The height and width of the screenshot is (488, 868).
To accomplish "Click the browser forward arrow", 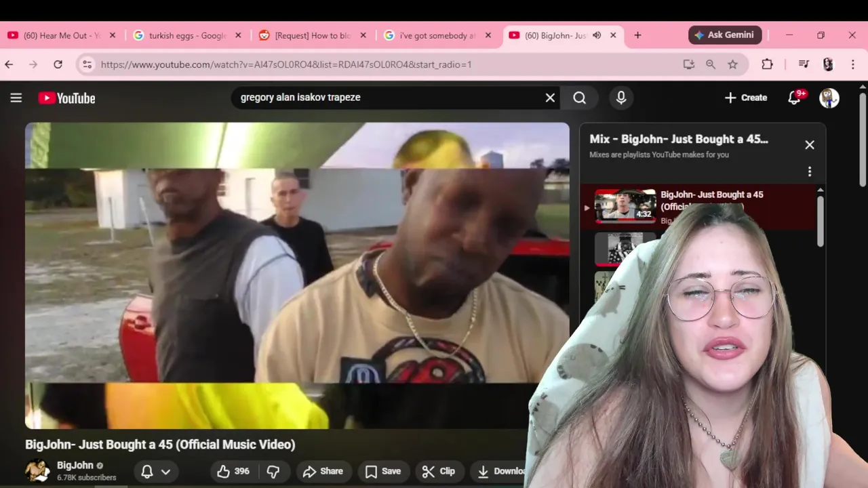I will [33, 64].
